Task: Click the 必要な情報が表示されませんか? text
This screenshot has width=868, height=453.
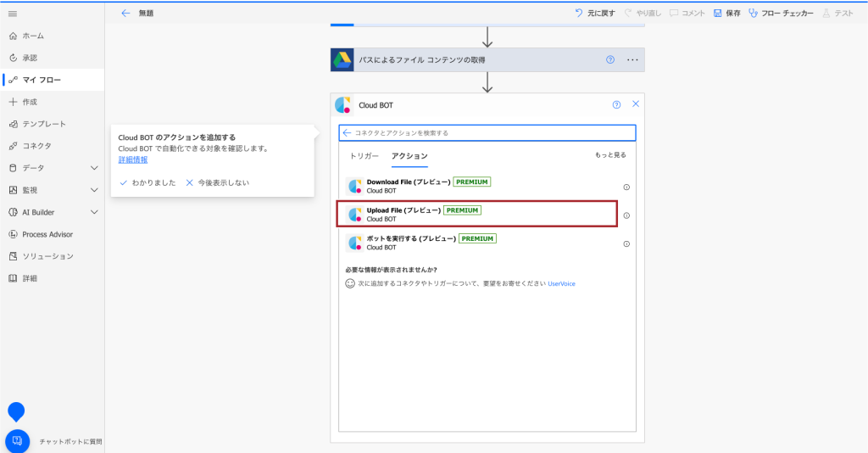Action: point(392,270)
